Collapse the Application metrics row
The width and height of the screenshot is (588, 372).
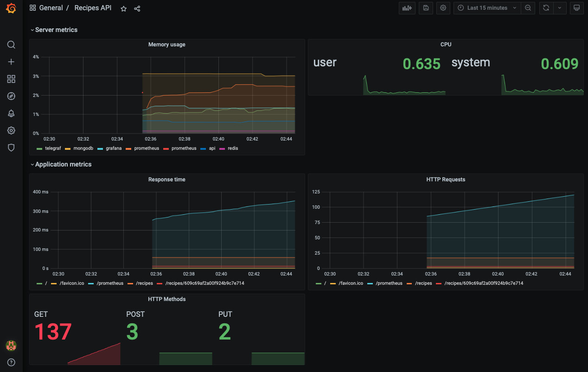click(x=61, y=164)
